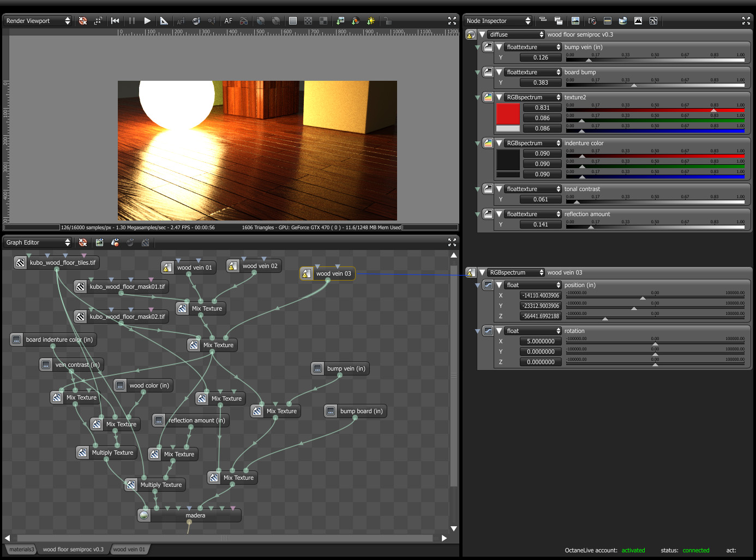The image size is (756, 560).
Task: Toggle the stereo 3D glasses icon
Action: [244, 21]
